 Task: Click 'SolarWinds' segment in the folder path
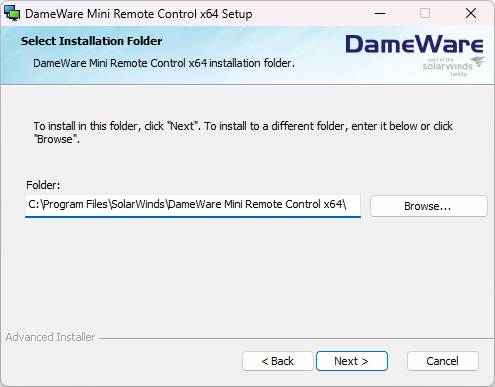coord(138,204)
